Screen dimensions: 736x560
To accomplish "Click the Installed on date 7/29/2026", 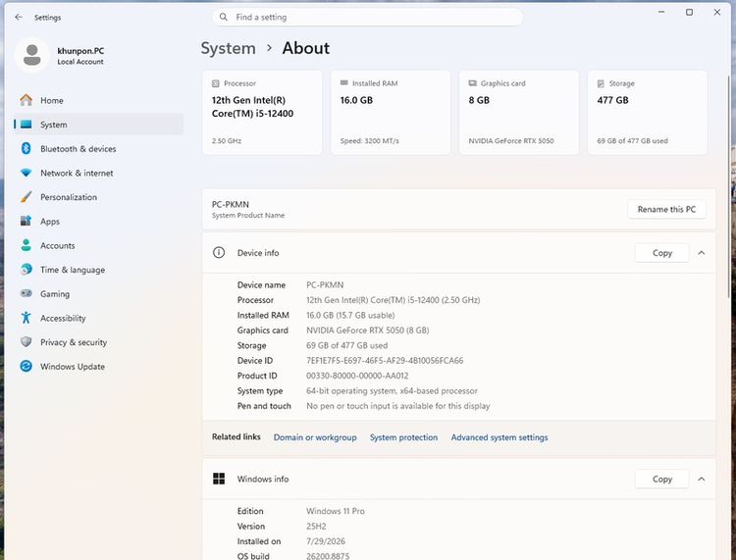I will [x=325, y=540].
